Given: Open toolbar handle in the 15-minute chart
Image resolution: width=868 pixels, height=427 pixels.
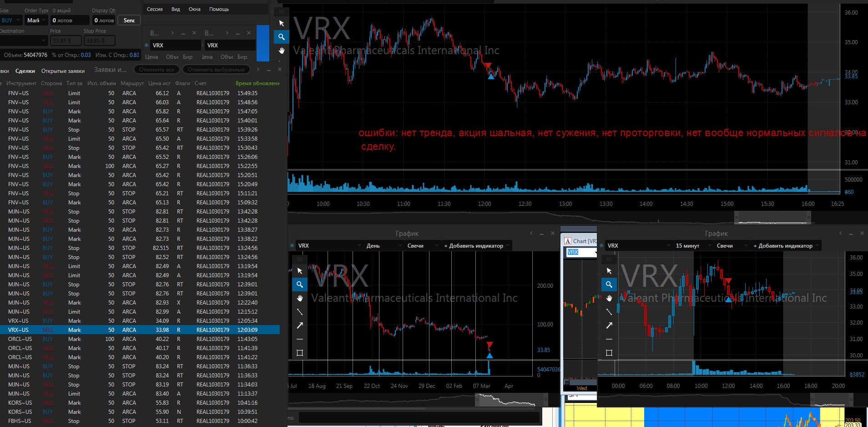Looking at the screenshot, I should pos(609,259).
